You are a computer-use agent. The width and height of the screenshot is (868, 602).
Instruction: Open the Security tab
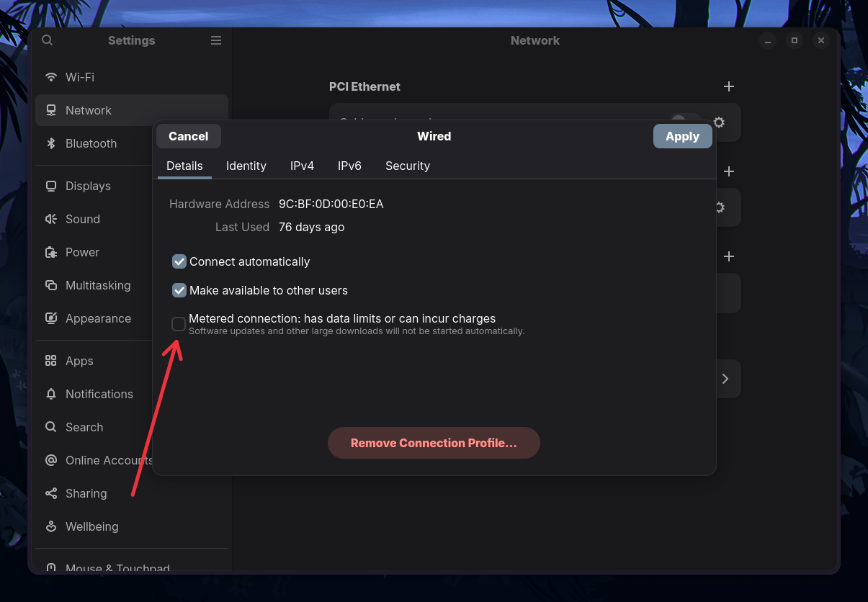[x=407, y=166]
